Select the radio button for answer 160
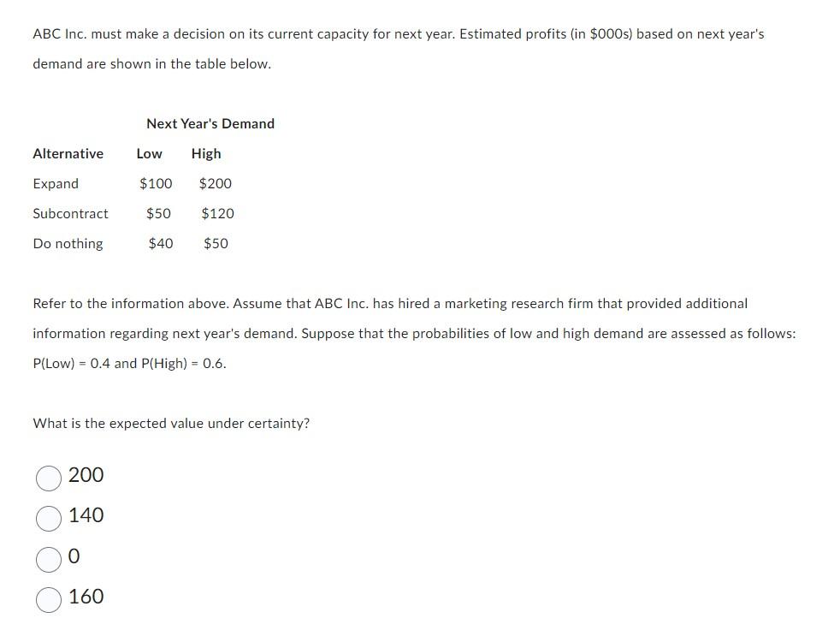 [49, 600]
